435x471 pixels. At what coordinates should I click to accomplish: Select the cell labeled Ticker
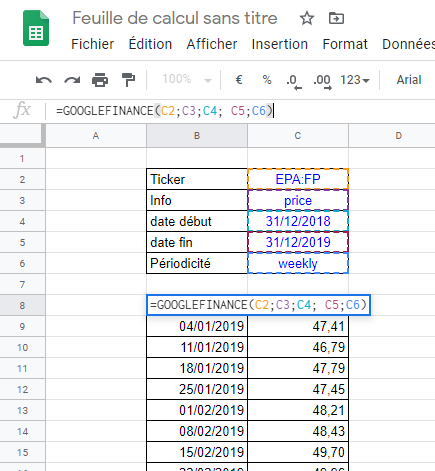(x=197, y=179)
